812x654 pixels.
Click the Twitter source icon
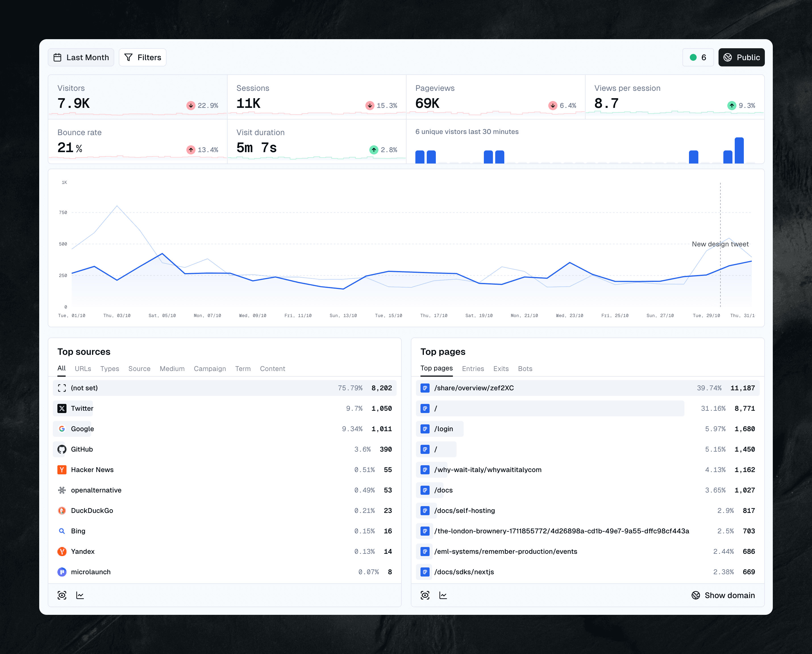[x=62, y=408]
